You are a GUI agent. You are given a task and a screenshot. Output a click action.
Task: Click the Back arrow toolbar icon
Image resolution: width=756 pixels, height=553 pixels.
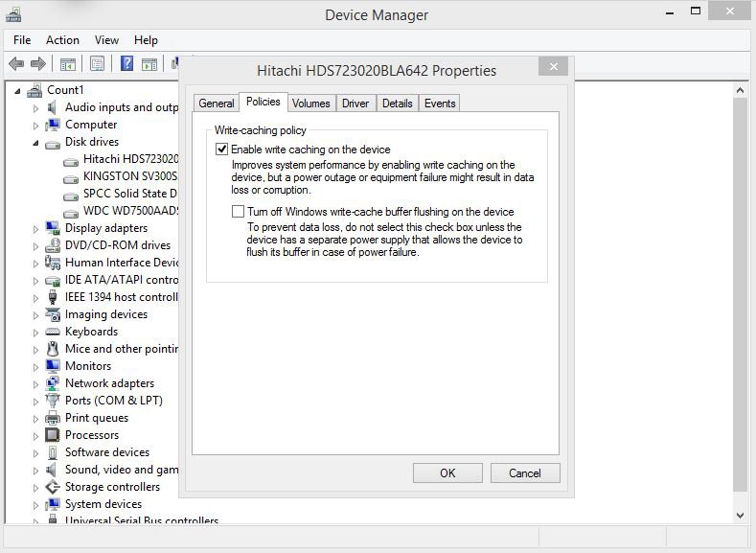pos(16,64)
